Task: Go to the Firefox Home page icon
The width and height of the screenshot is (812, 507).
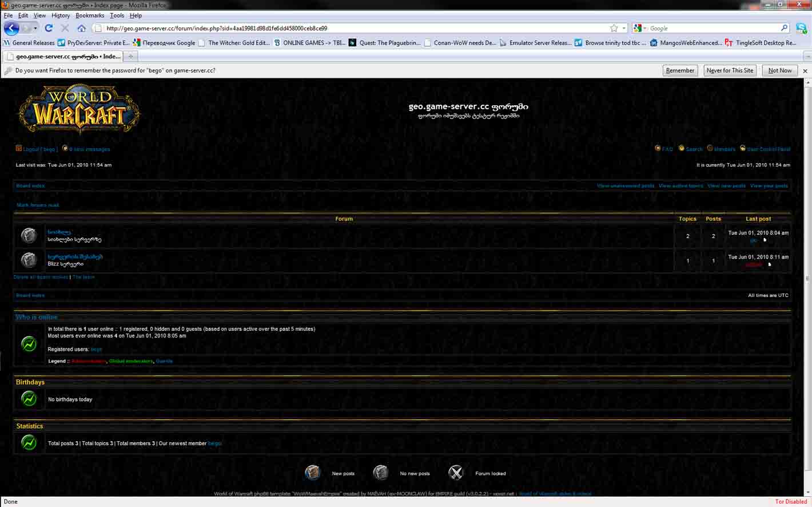Action: coord(81,28)
